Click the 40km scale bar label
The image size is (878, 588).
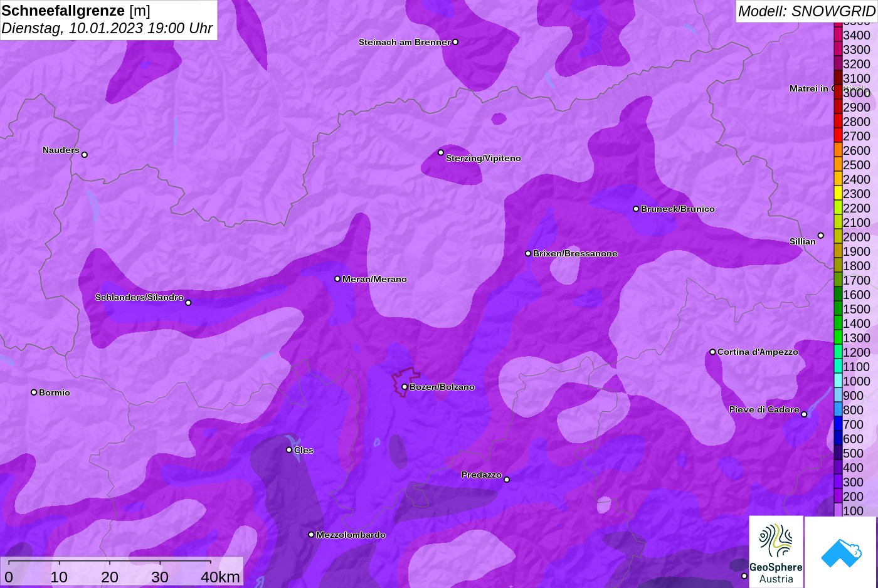tap(220, 577)
